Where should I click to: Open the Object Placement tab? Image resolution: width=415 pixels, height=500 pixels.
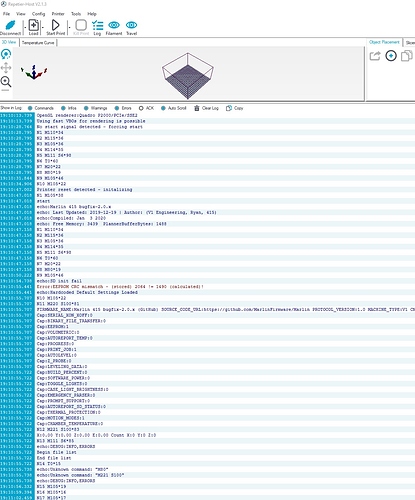[384, 42]
